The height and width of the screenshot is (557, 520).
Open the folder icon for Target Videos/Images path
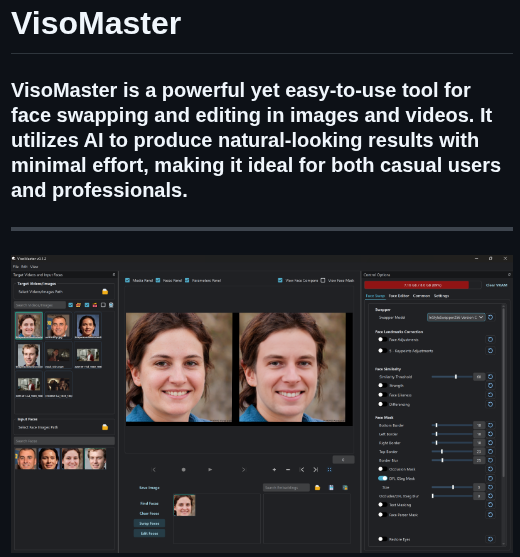pos(105,292)
